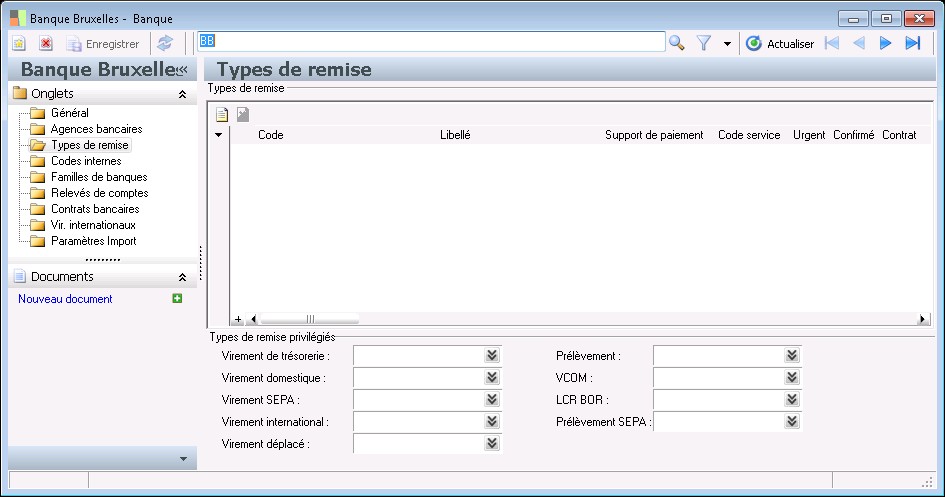Click the Actualiser refresh button
The width and height of the screenshot is (945, 497).
[x=780, y=43]
